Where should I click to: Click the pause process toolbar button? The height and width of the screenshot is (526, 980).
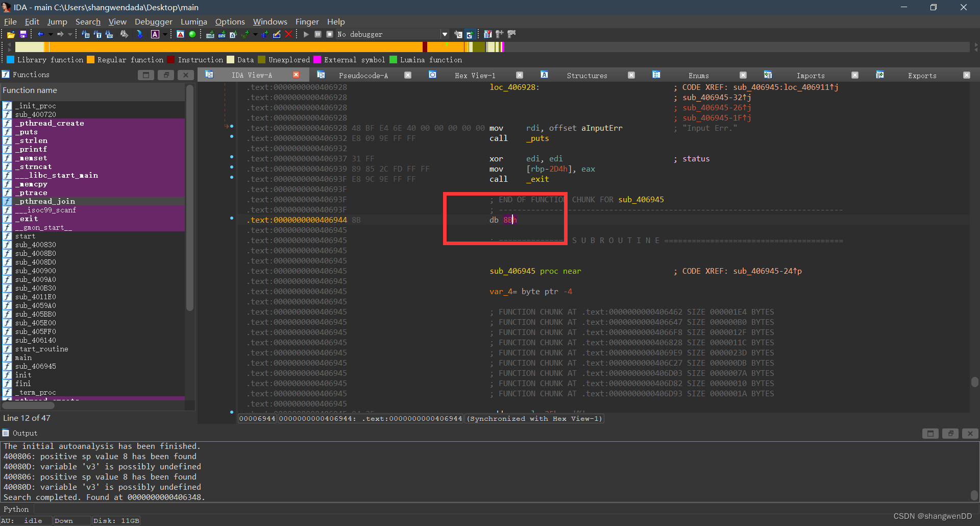(318, 34)
